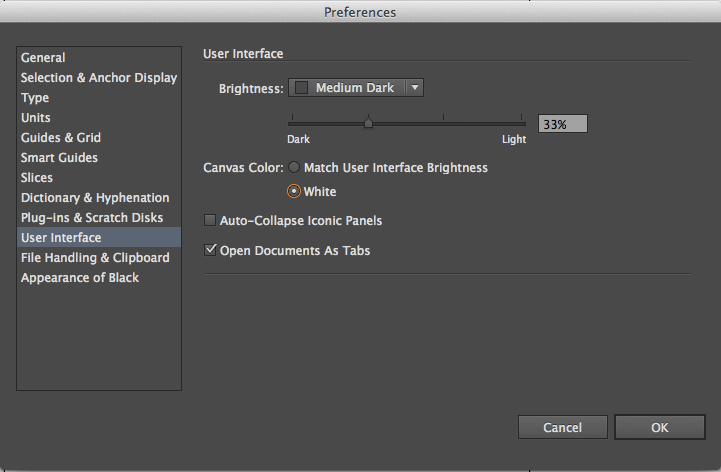This screenshot has width=721, height=472.
Task: Click the Medium Dark brightness color swatch
Action: pos(302,88)
